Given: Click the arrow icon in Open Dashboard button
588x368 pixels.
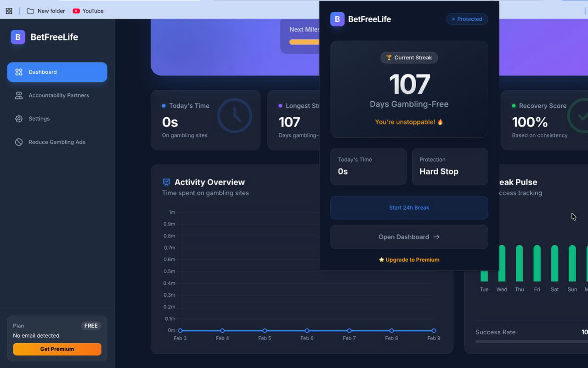Looking at the screenshot, I should [x=436, y=237].
